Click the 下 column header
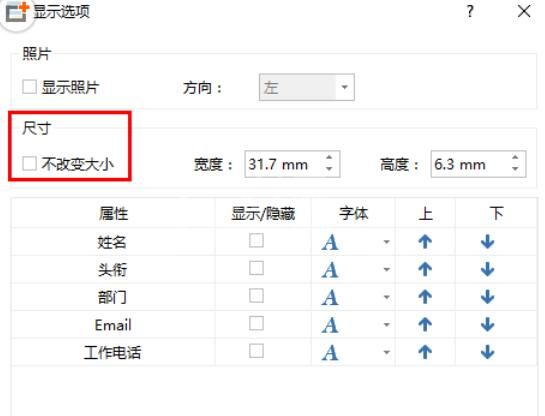Viewport: 545px width, 416px height. pos(496,213)
